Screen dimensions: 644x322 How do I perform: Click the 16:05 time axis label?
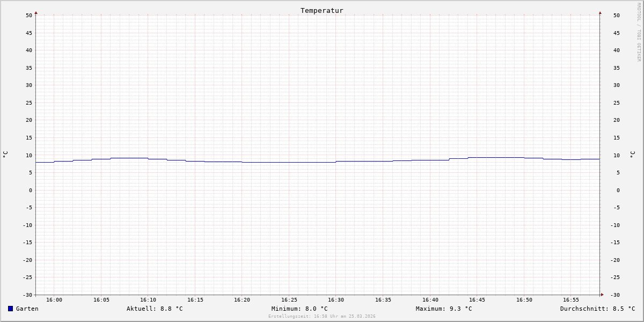tap(101, 299)
